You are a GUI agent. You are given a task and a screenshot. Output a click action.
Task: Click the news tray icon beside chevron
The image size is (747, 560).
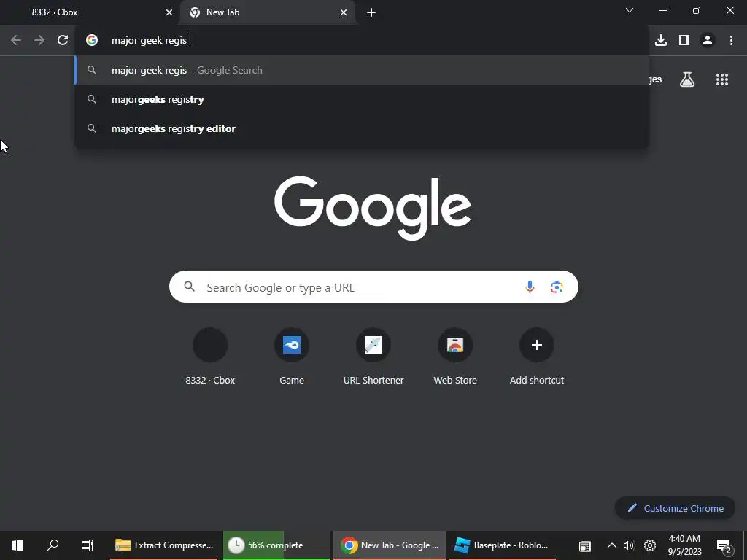click(585, 546)
